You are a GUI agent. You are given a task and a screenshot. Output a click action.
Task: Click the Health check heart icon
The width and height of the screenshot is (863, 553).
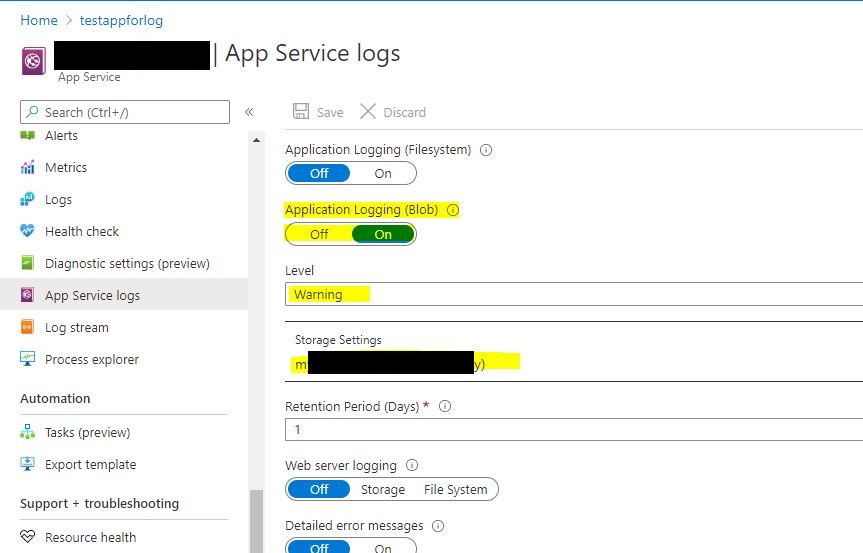[28, 231]
